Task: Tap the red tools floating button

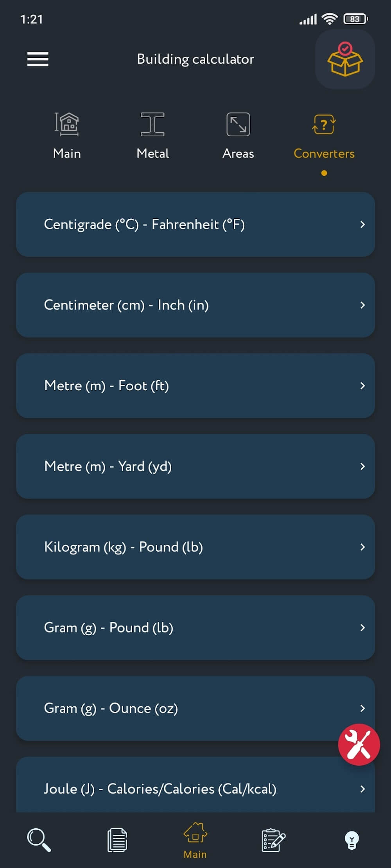Action: (359, 745)
